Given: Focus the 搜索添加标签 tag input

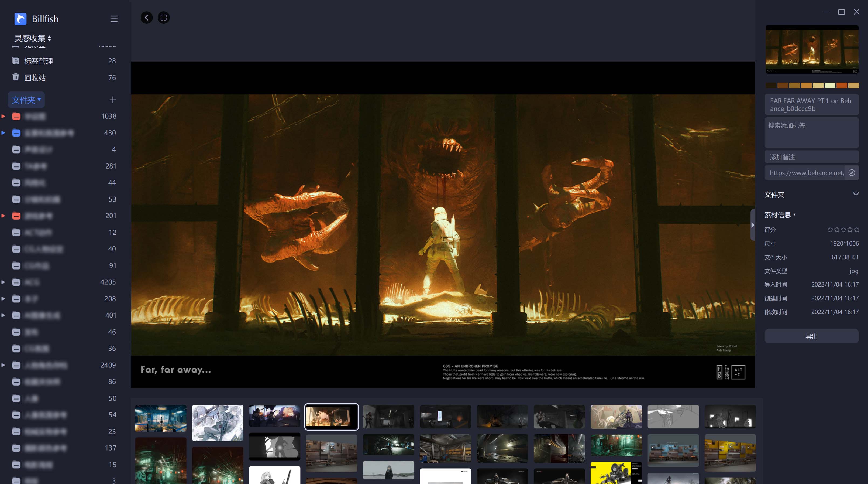Looking at the screenshot, I should [x=812, y=132].
